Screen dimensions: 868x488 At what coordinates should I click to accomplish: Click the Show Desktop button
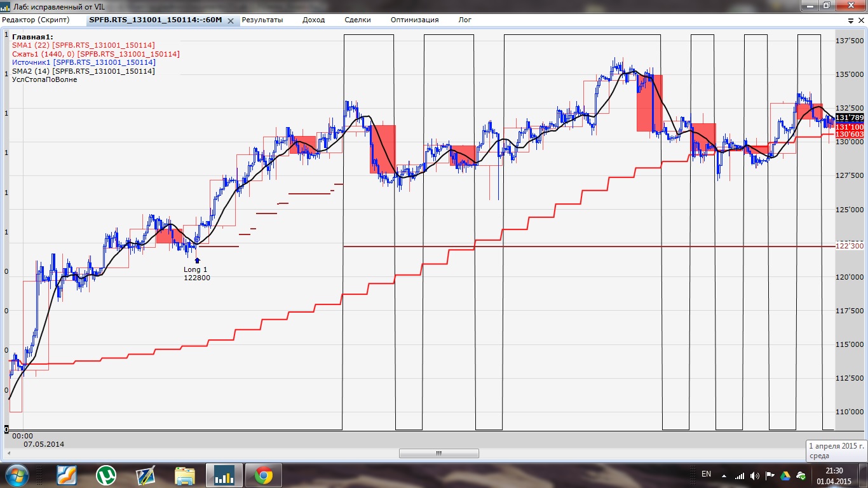pos(864,475)
